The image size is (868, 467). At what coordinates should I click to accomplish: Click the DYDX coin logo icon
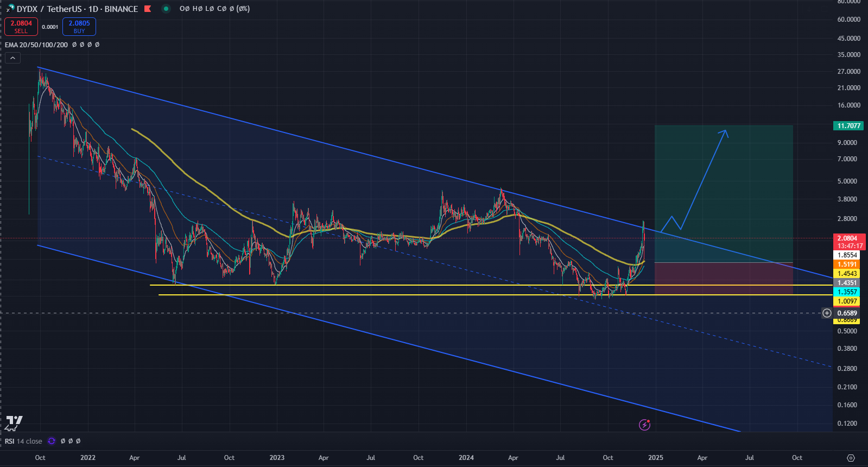tap(10, 8)
